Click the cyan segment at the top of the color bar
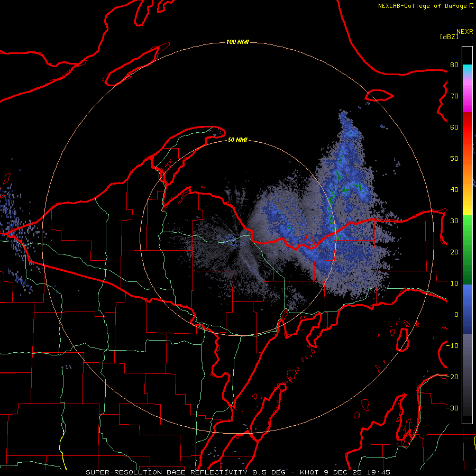Viewport: 476px width, 476px height. [x=467, y=70]
